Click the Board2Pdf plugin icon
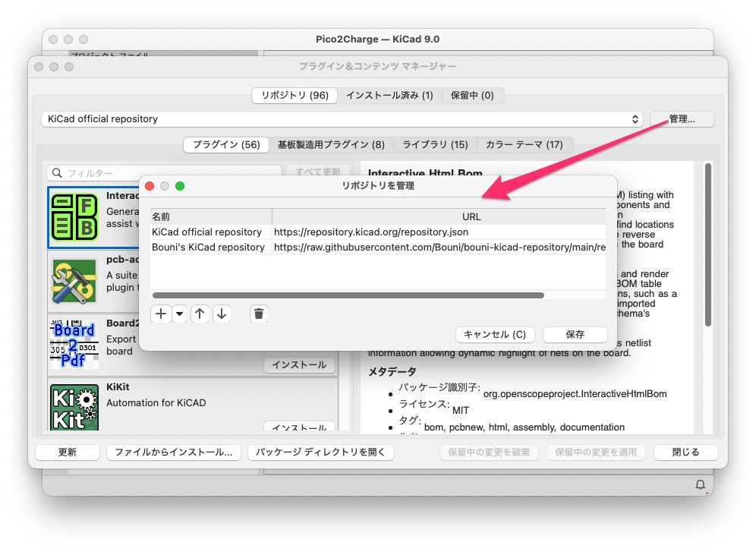This screenshot has width=756, height=552. [x=74, y=344]
